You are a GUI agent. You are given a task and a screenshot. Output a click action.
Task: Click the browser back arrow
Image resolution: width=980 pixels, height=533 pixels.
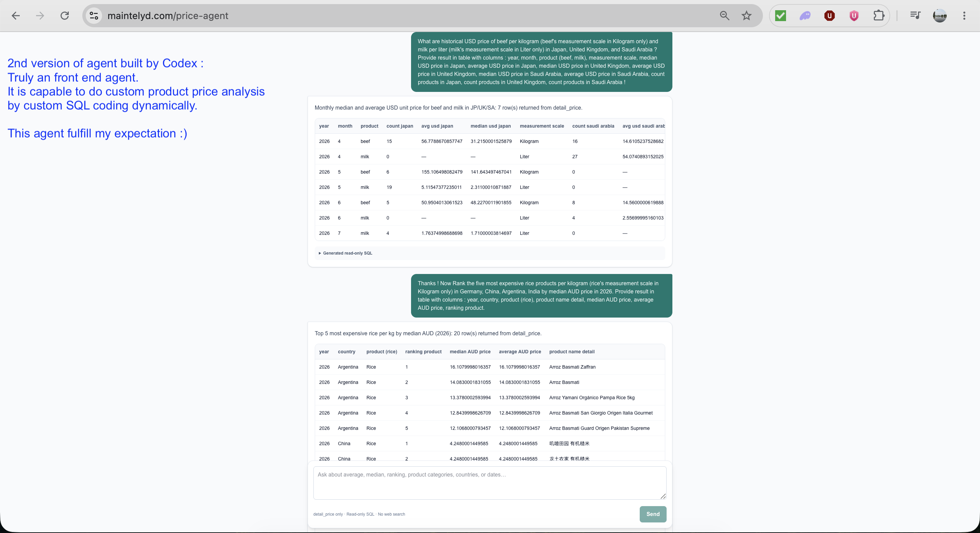16,16
